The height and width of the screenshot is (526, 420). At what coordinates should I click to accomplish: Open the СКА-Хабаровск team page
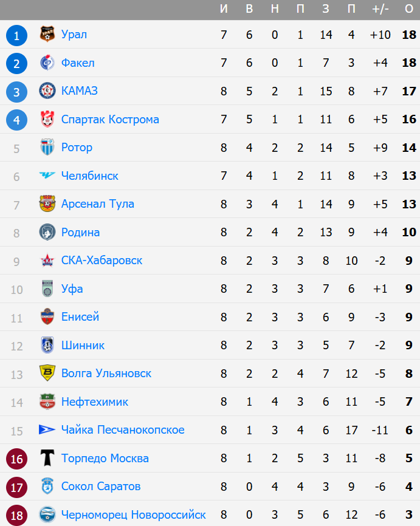102,261
